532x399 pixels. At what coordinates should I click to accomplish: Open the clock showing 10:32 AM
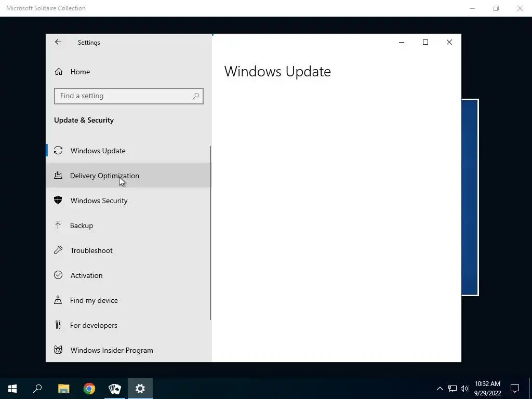click(x=487, y=389)
